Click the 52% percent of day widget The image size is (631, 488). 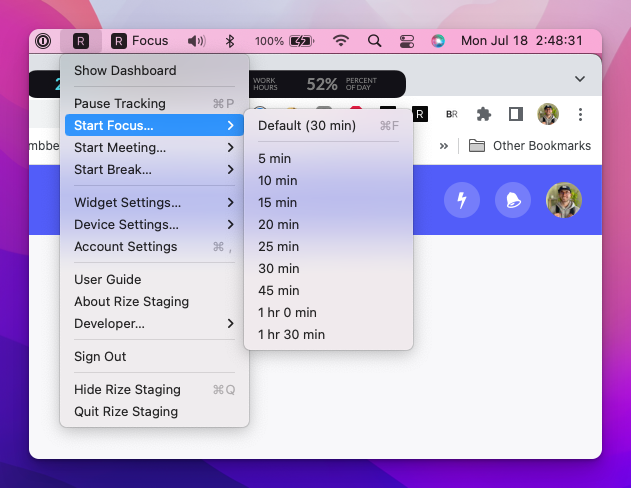[341, 84]
